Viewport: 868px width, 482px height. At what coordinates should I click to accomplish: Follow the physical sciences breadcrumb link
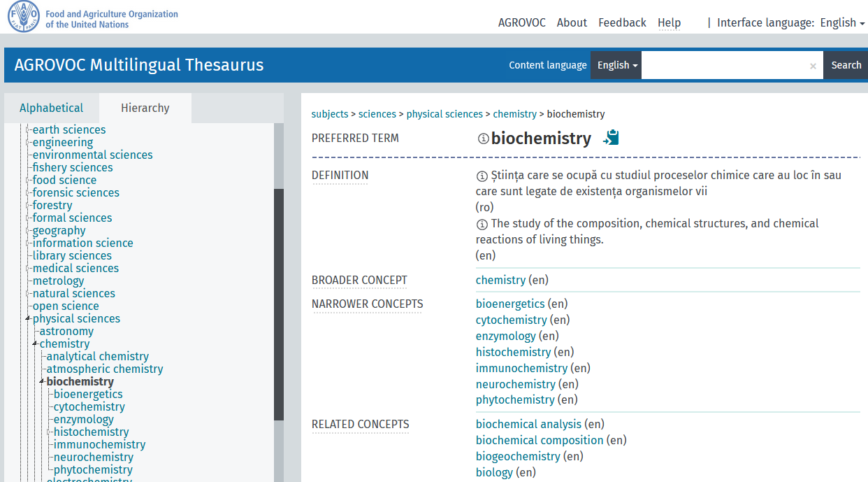pyautogui.click(x=444, y=114)
